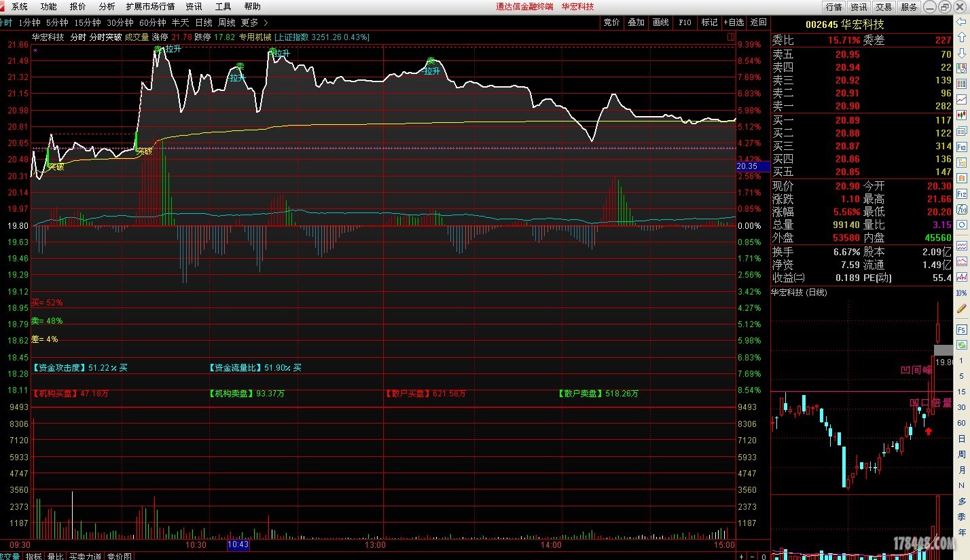Select the 周 weekly period in sidebar

962,454
